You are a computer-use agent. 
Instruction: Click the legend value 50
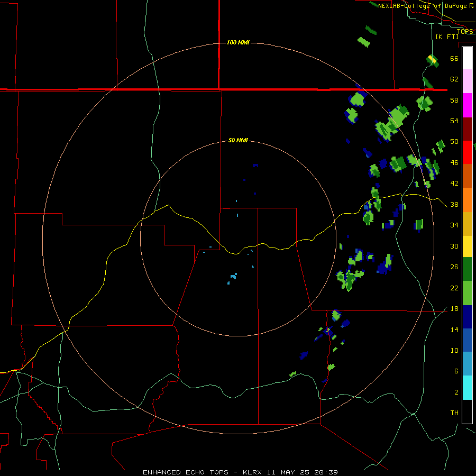(454, 142)
